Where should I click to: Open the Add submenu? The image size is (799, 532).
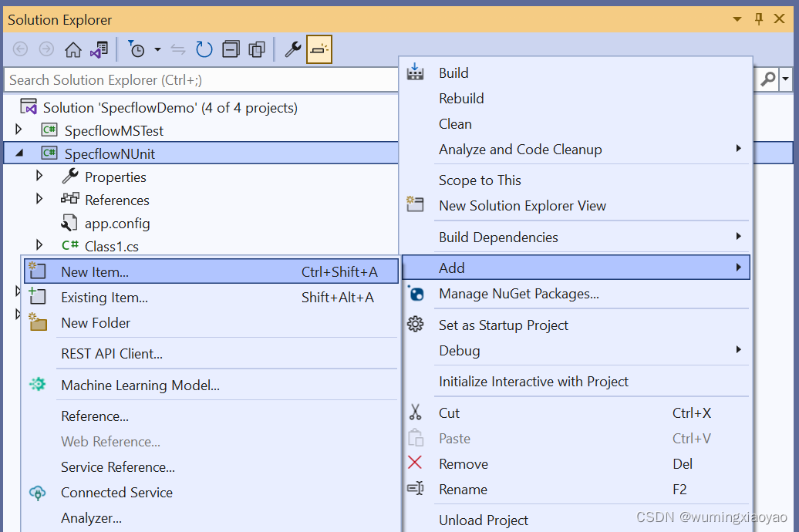click(x=452, y=268)
